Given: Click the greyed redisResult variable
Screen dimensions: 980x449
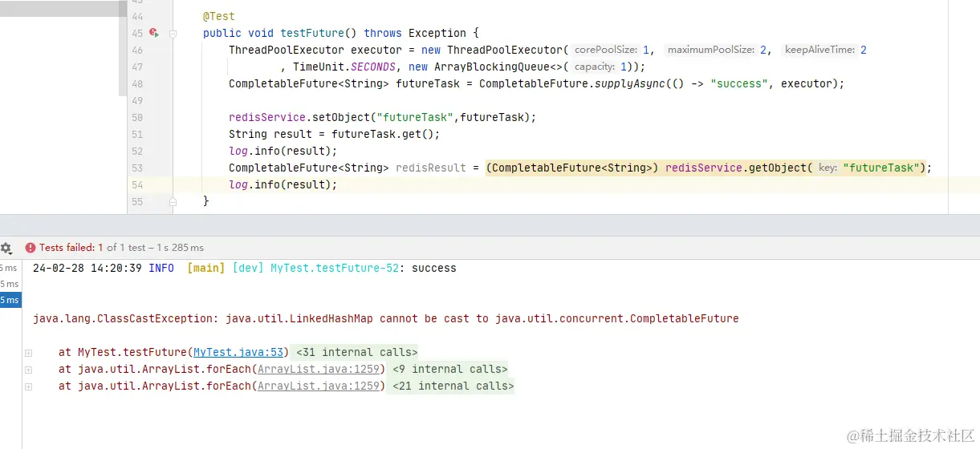Looking at the screenshot, I should 431,168.
